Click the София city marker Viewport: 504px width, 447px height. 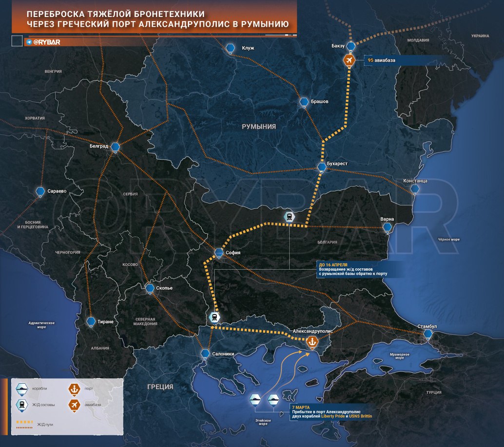pyautogui.click(x=219, y=252)
